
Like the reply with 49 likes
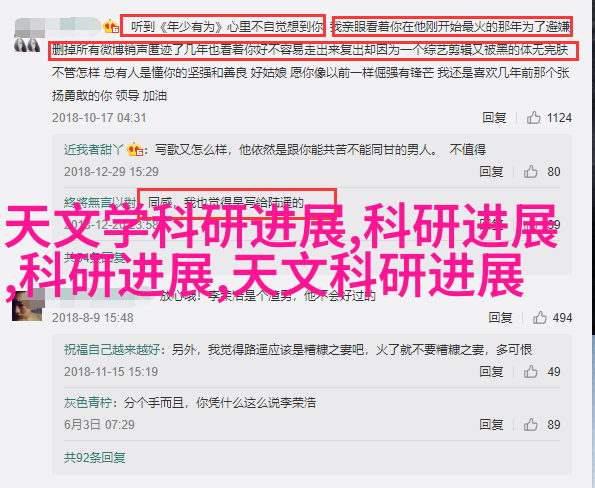pyautogui.click(x=530, y=372)
